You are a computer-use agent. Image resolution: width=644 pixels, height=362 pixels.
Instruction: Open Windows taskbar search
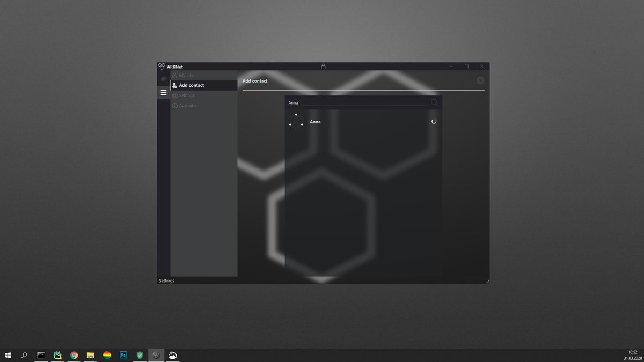pyautogui.click(x=24, y=355)
